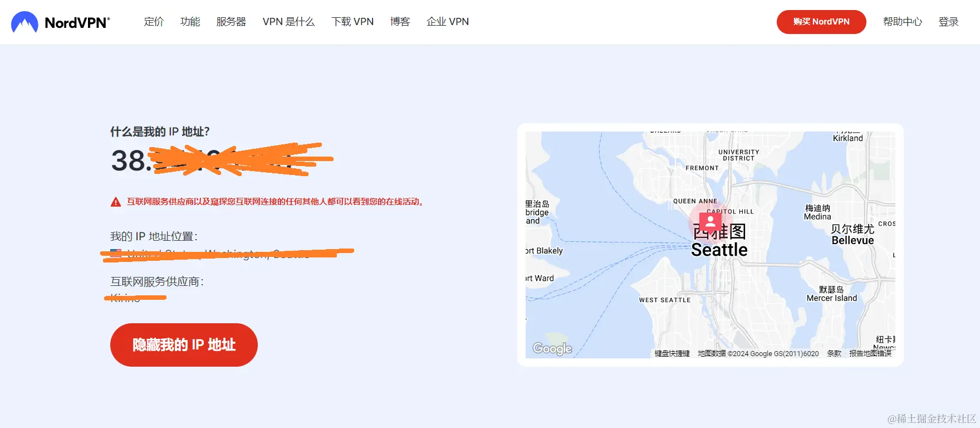The height and width of the screenshot is (428, 980).
Task: Open the 企业 VPN menu item
Action: coord(448,22)
